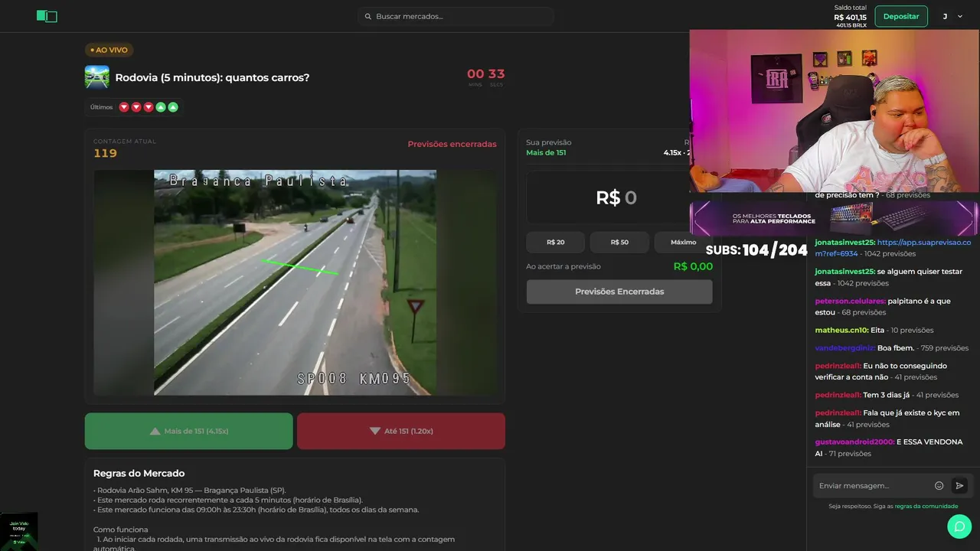The image size is (980, 551).
Task: Click the R$ 0,00 payout value
Action: 693,266
